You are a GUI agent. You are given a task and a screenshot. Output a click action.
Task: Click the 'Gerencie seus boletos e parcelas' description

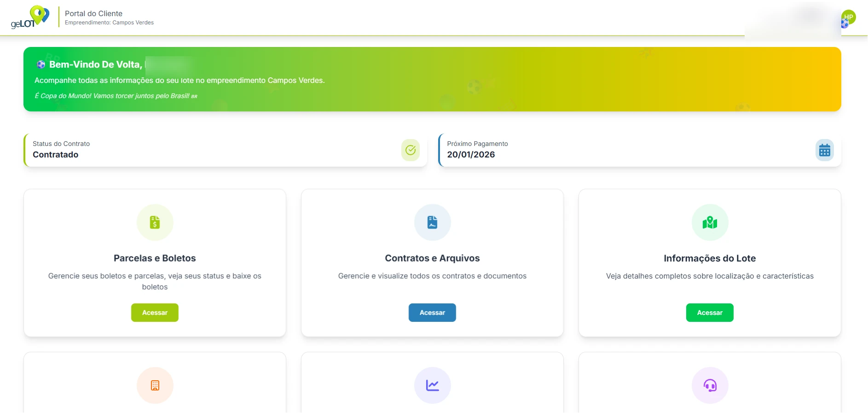coord(155,281)
